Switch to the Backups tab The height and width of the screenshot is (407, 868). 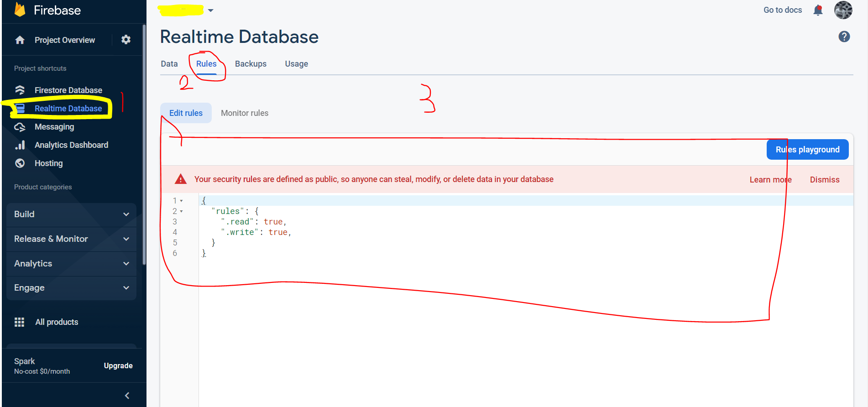[251, 64]
